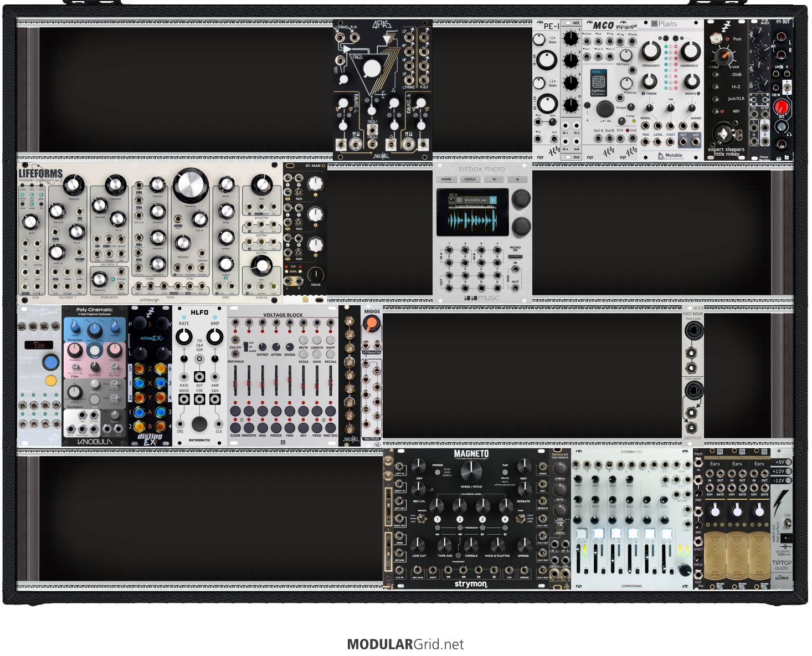Toggle the uZeus ON/OFF power switch
This screenshot has width=812, height=656.
(787, 522)
